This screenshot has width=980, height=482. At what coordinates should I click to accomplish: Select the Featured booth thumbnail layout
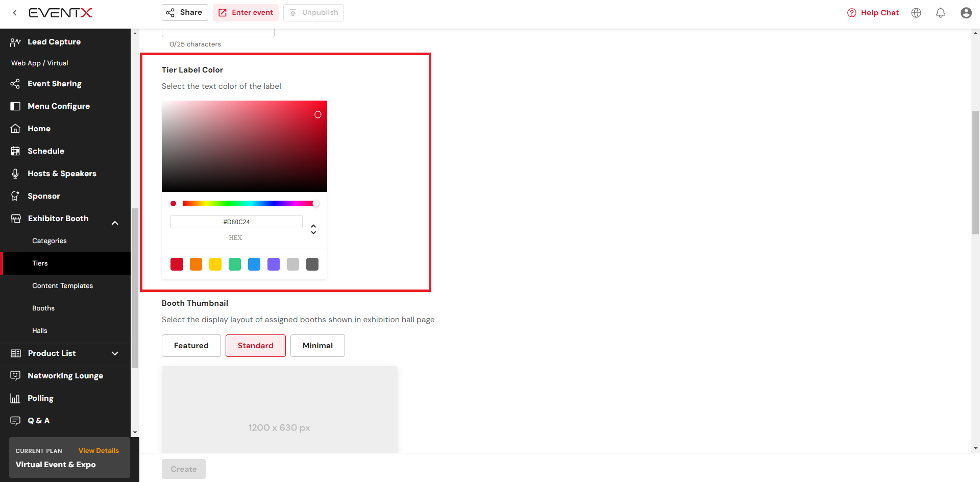click(191, 346)
